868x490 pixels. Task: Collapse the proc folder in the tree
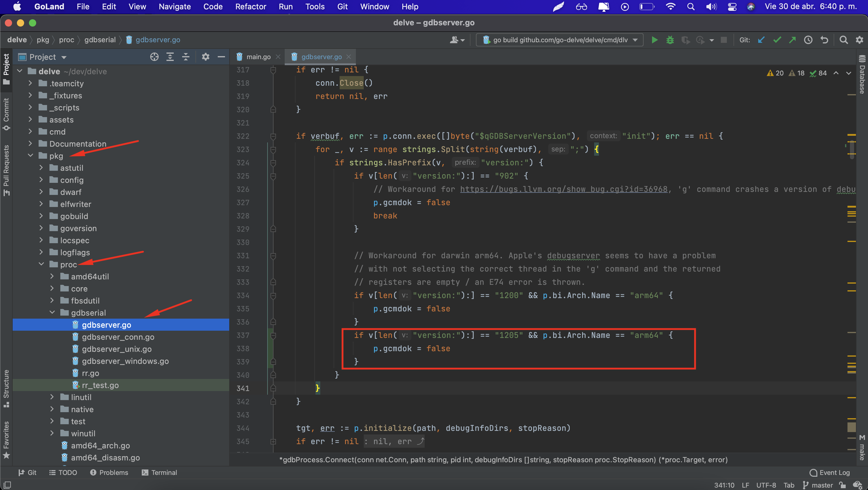click(x=41, y=264)
